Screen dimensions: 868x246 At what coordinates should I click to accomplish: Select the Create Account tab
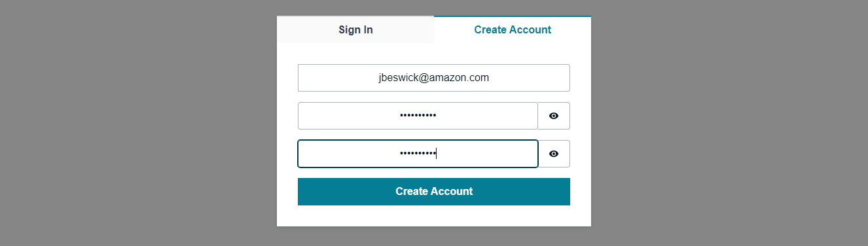click(513, 29)
